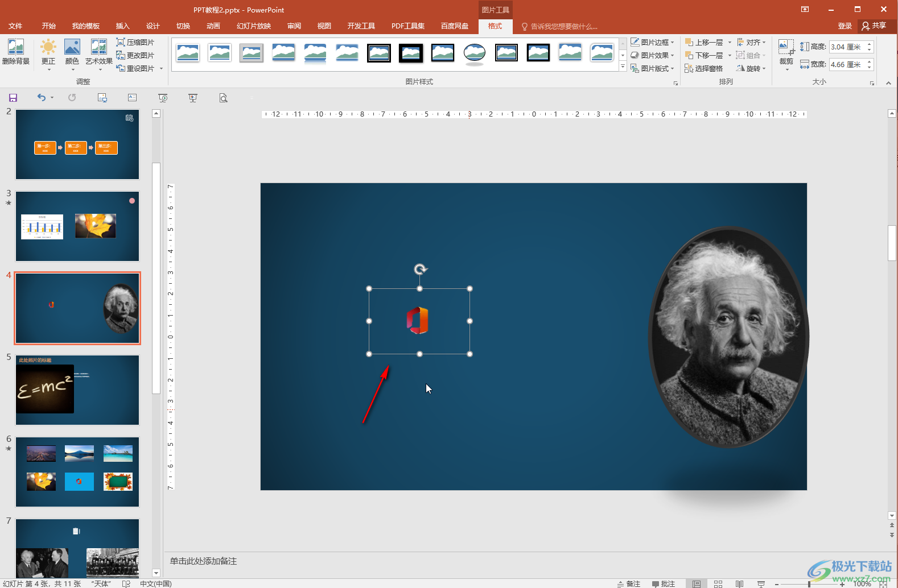Screen dimensions: 898x588
Task: Switch to the Animations (动画) tab
Action: 213,26
